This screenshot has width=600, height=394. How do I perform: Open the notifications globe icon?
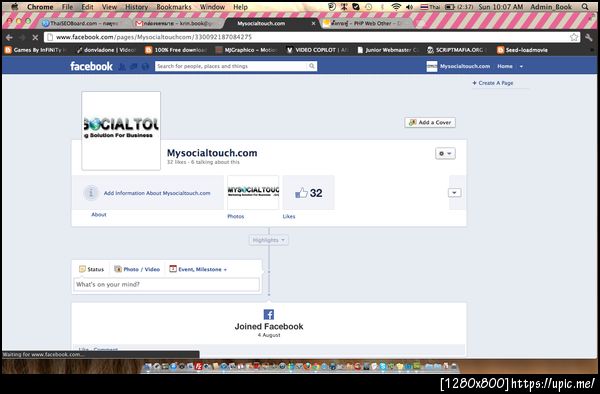[x=145, y=67]
